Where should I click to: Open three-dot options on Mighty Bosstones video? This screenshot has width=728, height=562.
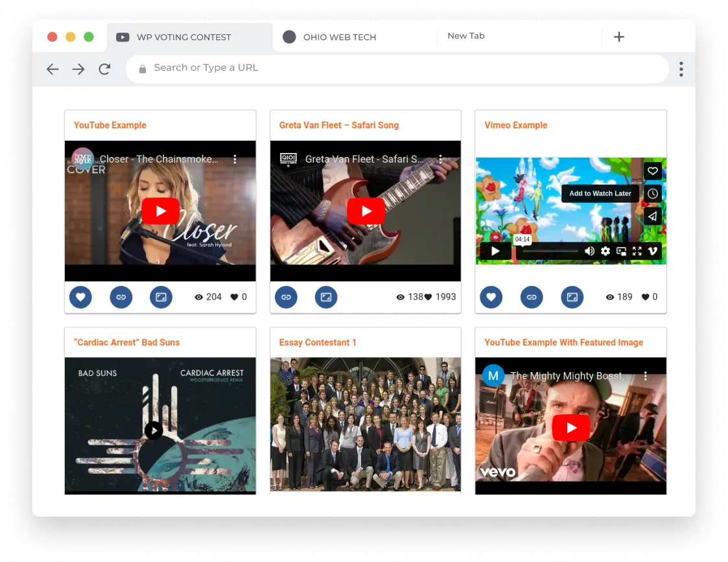pos(646,376)
